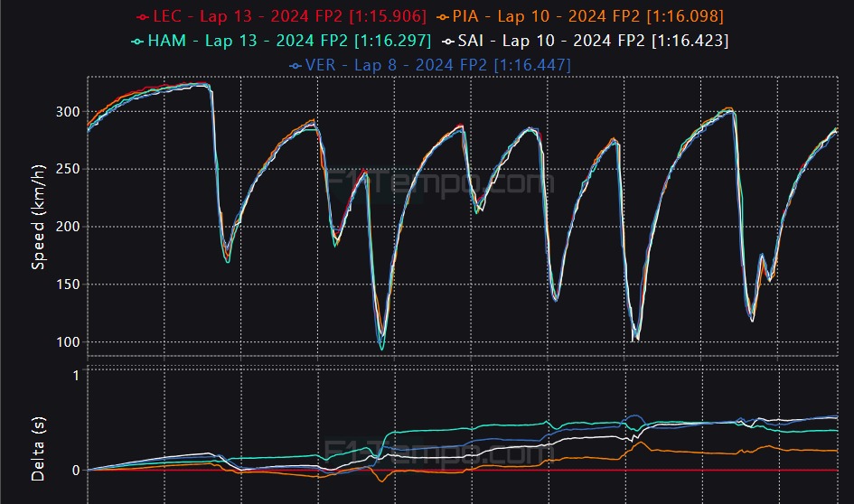This screenshot has height=504, width=854.
Task: Click the blue VER legend marker
Action: (x=296, y=66)
